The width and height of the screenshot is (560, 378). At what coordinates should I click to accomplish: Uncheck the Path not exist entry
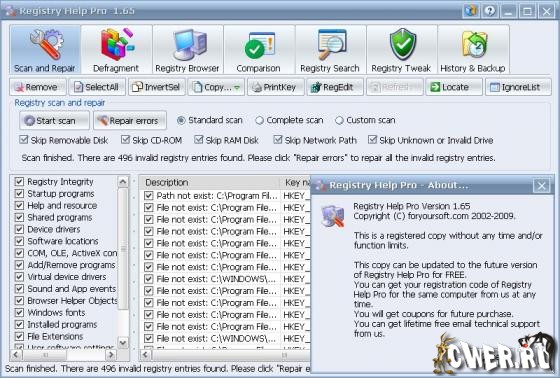[149, 196]
